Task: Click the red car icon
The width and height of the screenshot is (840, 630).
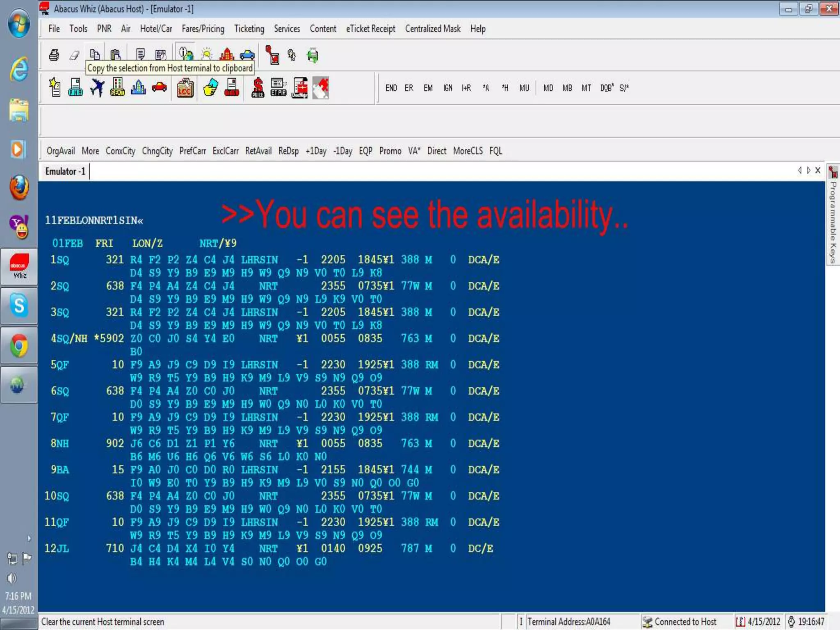Action: click(159, 87)
